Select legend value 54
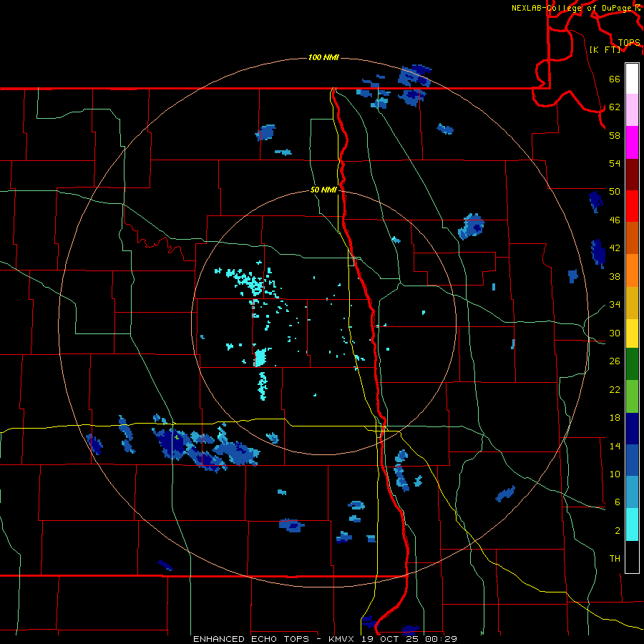644x644 pixels. click(615, 163)
